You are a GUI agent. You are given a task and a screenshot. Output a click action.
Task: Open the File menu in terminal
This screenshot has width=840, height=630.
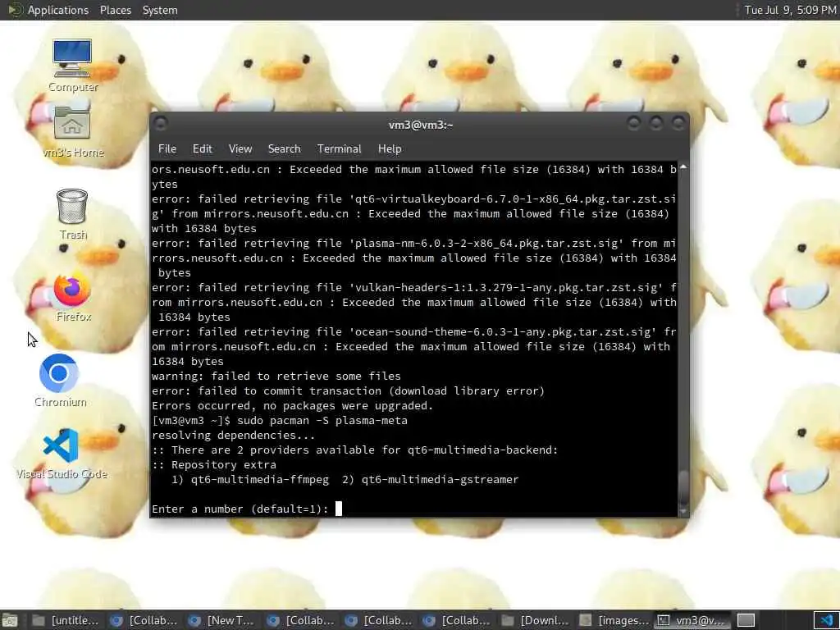(x=167, y=149)
